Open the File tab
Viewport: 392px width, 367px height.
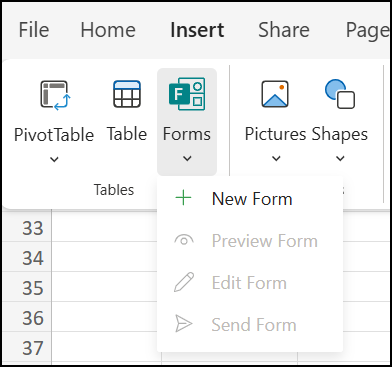click(x=34, y=30)
